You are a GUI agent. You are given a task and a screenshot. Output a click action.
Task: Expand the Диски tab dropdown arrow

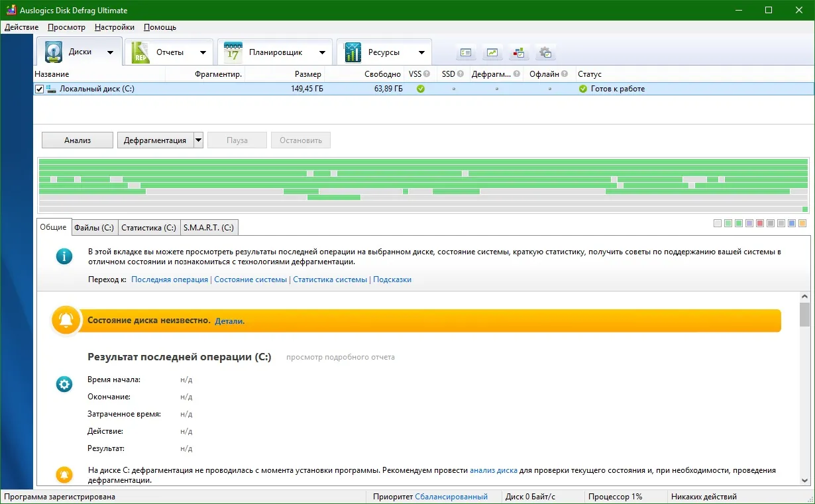pos(111,52)
